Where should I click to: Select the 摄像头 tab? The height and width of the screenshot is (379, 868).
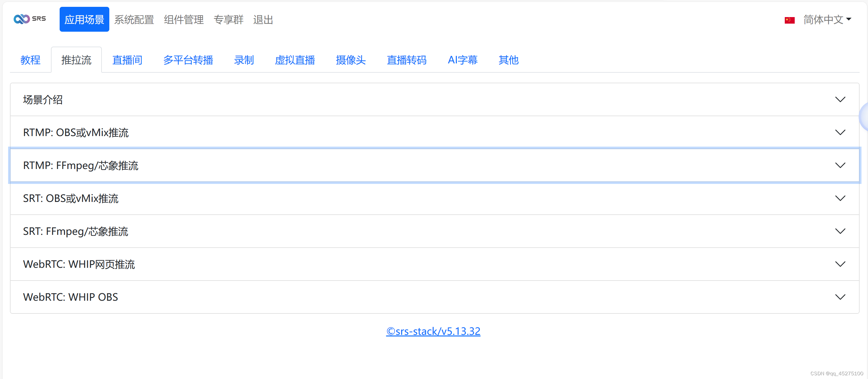click(x=351, y=60)
